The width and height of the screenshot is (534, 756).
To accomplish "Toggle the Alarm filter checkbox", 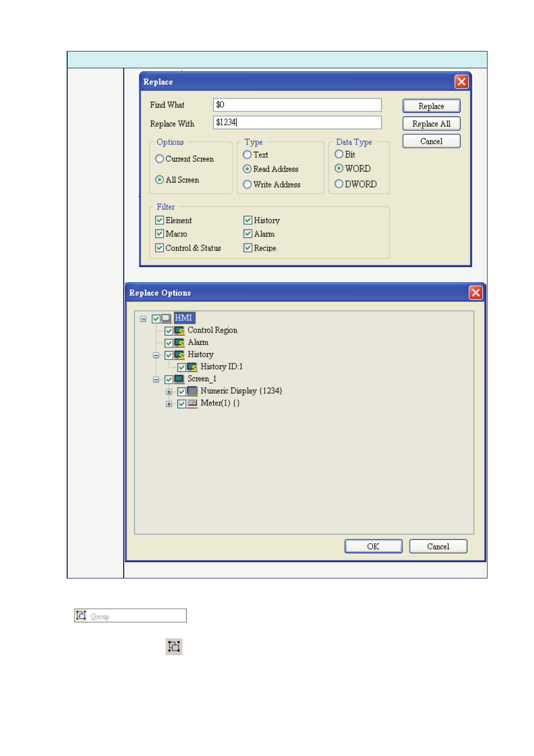I will pyautogui.click(x=247, y=234).
